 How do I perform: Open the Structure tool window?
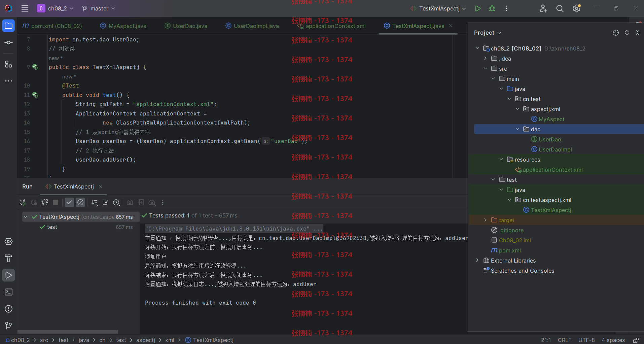pyautogui.click(x=8, y=64)
